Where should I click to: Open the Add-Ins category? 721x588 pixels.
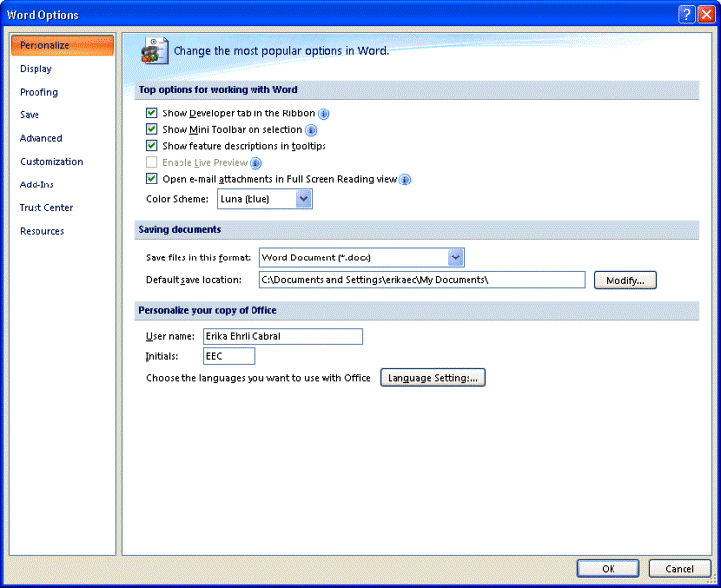pyautogui.click(x=36, y=184)
